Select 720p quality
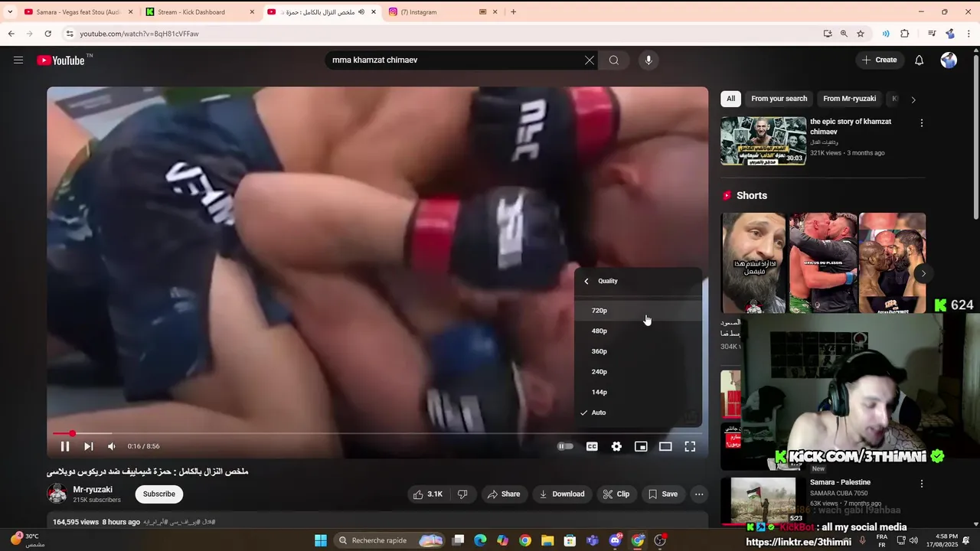 click(x=639, y=311)
